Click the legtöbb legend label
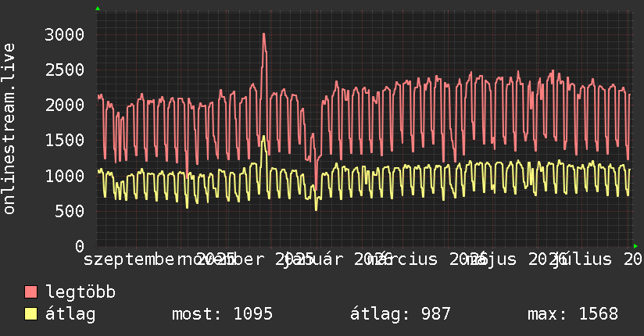 pos(80,292)
